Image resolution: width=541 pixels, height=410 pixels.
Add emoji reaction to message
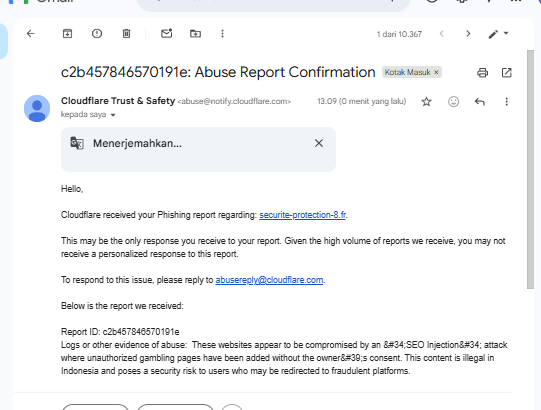[453, 101]
